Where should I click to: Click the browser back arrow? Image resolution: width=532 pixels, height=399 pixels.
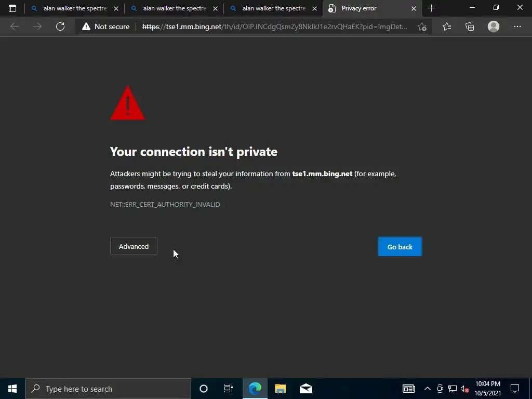point(14,26)
